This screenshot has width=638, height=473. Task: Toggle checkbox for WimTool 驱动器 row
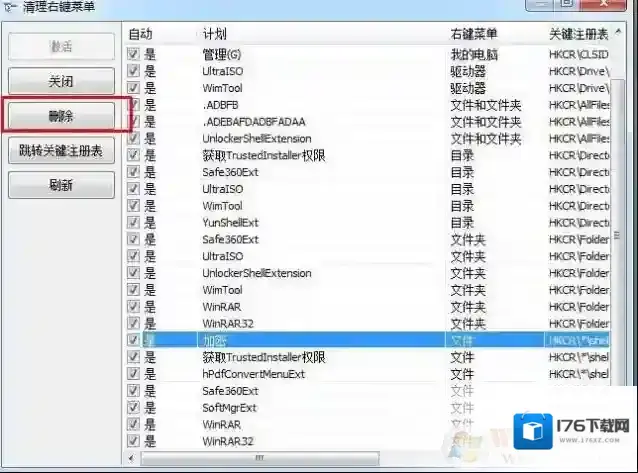pos(133,88)
